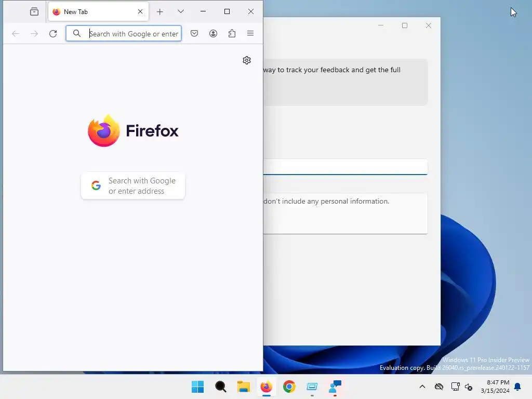Click the muted volume tray icon
Viewport: 532px width, 399px height.
(x=469, y=387)
